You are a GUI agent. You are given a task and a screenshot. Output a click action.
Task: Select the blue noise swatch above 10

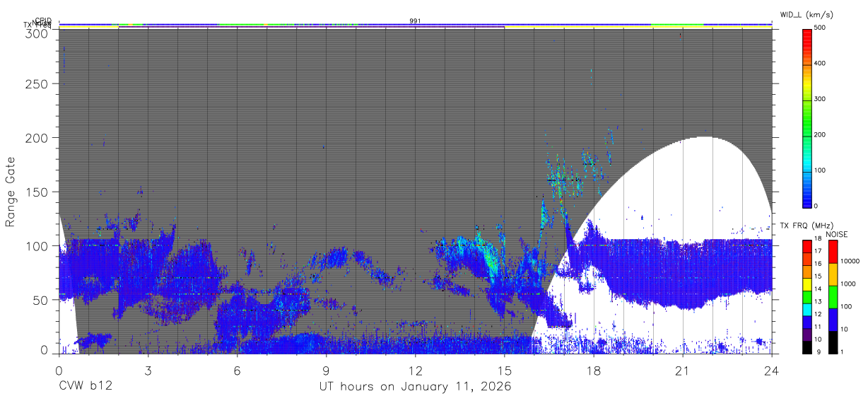coord(832,320)
